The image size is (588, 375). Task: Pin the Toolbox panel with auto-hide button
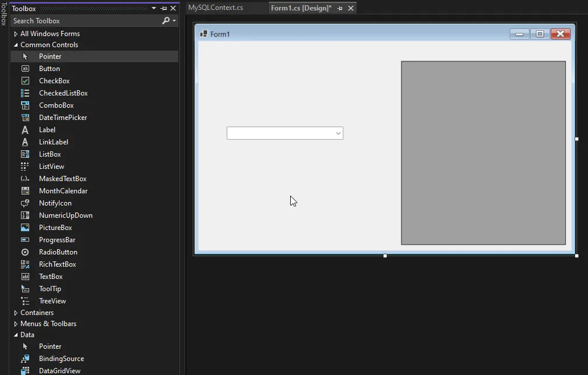[x=163, y=8]
